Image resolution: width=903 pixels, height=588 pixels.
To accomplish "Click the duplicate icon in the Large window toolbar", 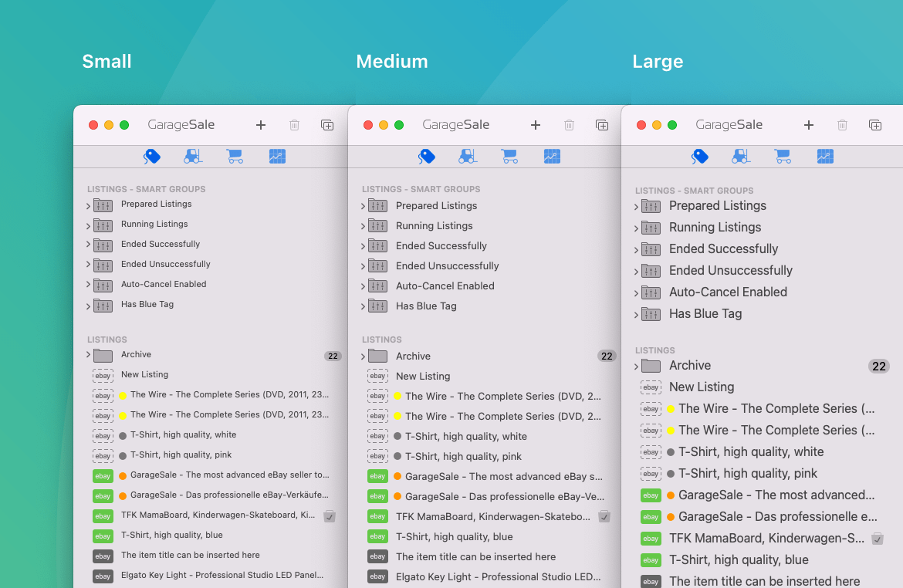I will tap(874, 125).
